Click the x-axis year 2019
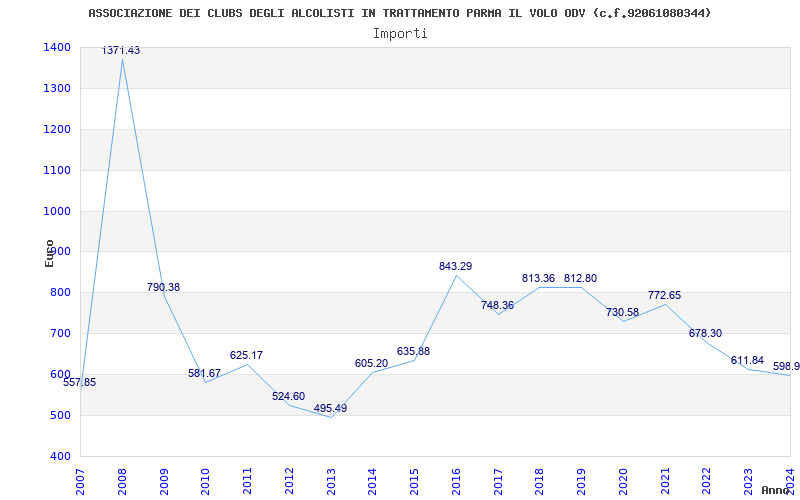The width and height of the screenshot is (800, 500). coord(582,482)
